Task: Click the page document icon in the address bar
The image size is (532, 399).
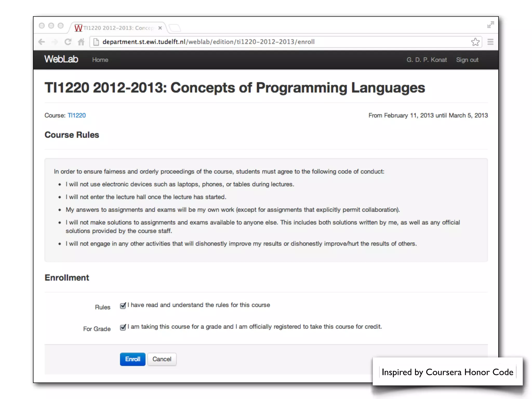Action: 96,42
